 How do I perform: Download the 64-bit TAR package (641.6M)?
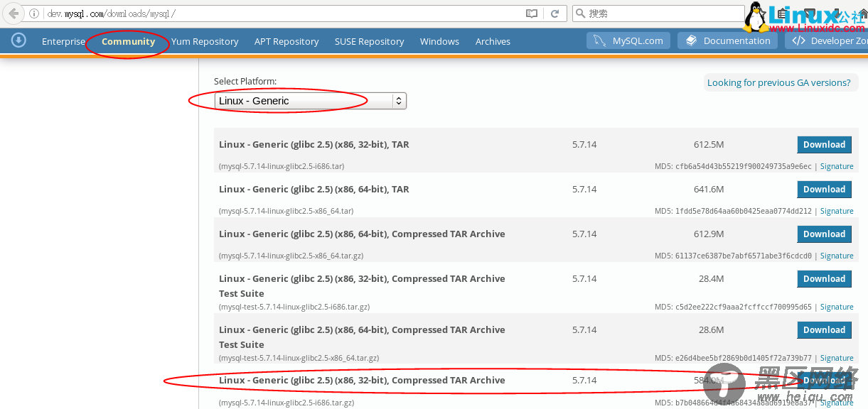coord(824,189)
